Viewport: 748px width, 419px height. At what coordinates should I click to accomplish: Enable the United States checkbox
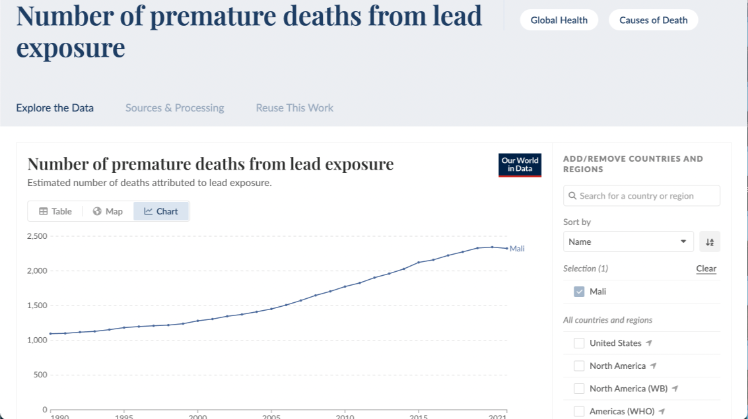(x=579, y=343)
